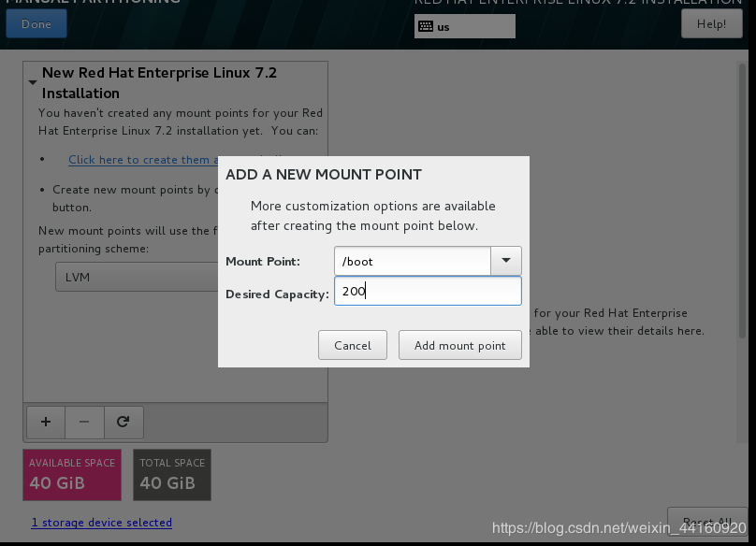Image resolution: width=756 pixels, height=546 pixels.
Task: Click the plus icon to add mount point
Action: [x=46, y=423]
